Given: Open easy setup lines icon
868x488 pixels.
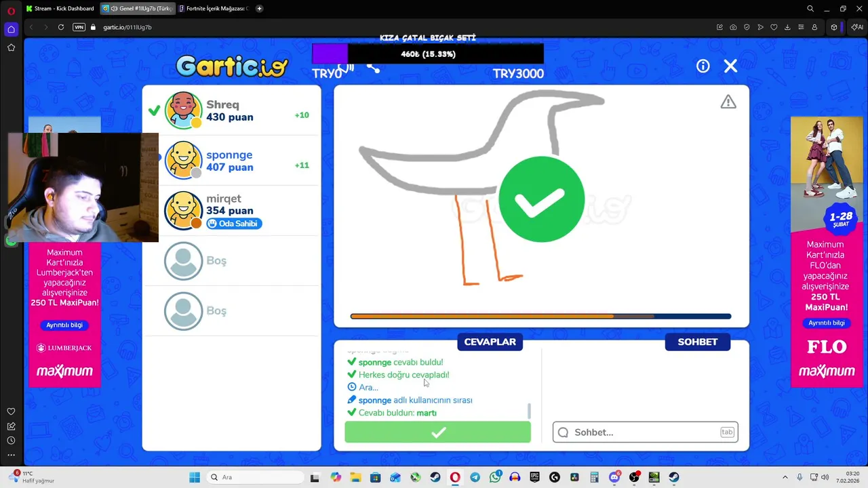Looking at the screenshot, I should click(x=801, y=27).
